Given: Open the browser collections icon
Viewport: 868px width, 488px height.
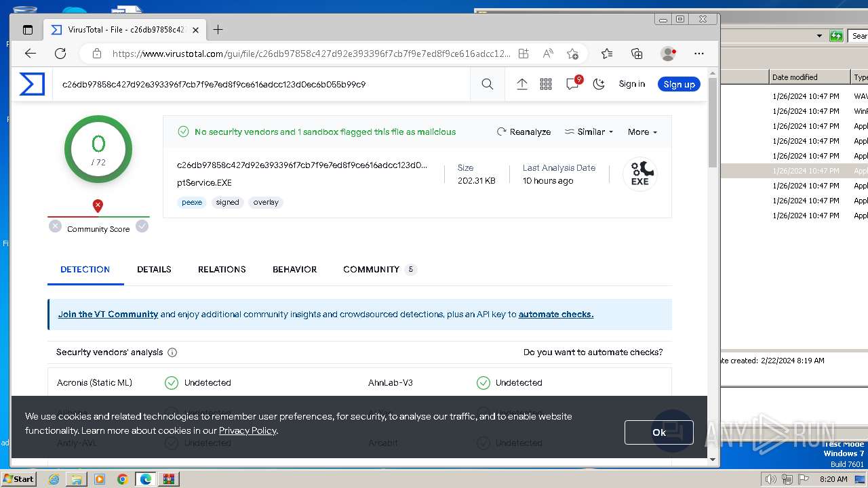Looking at the screenshot, I should coord(637,54).
